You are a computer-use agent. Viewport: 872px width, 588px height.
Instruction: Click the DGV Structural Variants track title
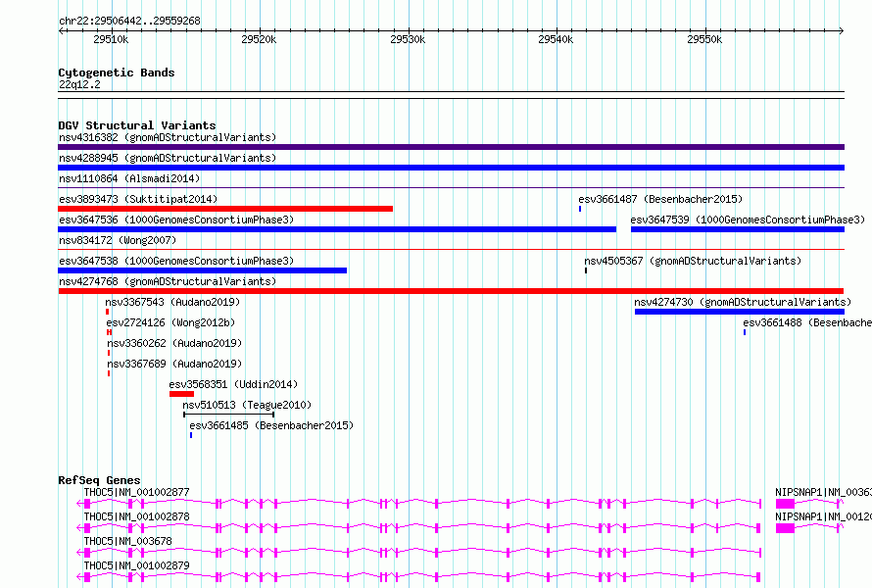tap(137, 125)
